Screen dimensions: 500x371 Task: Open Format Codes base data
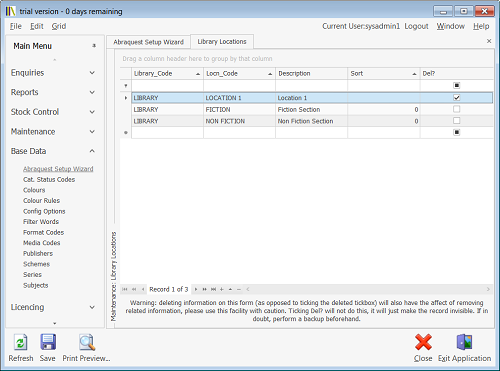tap(43, 232)
